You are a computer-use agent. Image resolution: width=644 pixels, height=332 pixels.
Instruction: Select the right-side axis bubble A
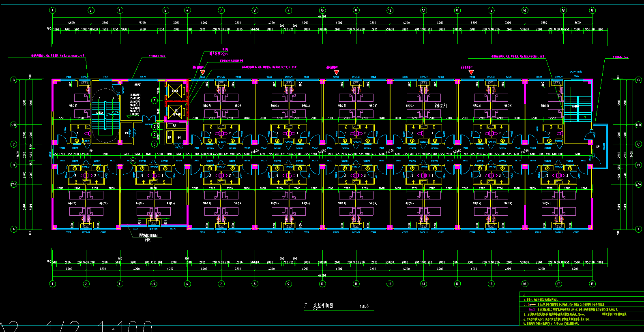tap(638, 229)
